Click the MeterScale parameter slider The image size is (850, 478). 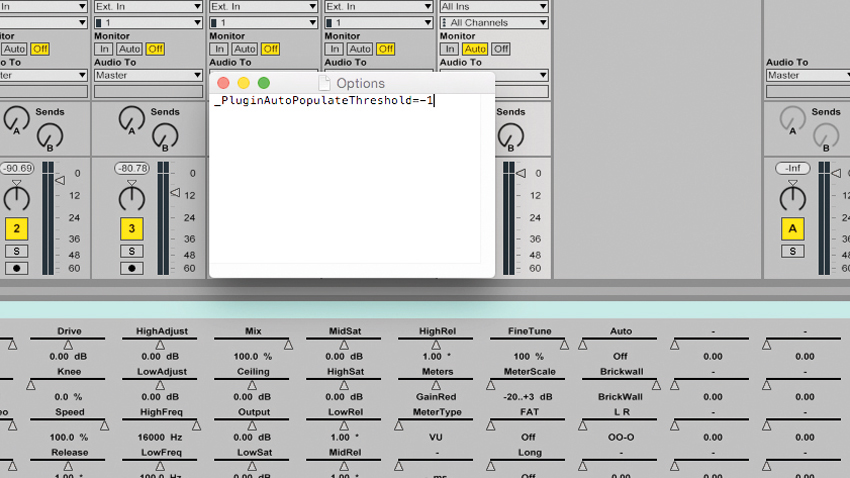click(x=528, y=384)
